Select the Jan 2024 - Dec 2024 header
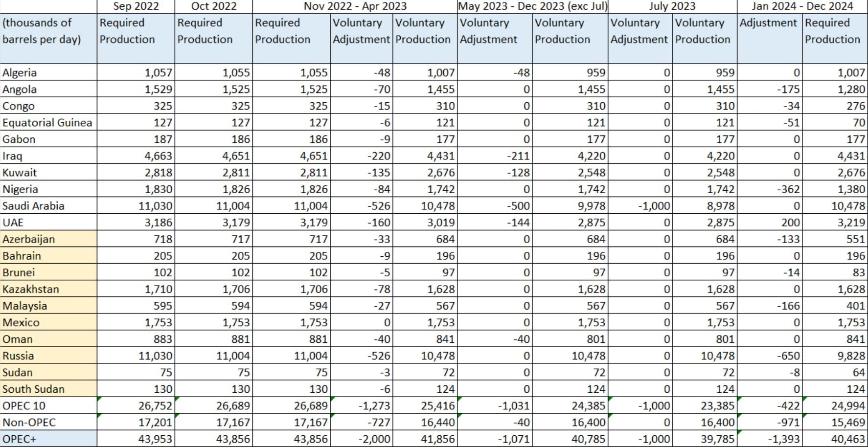 [802, 6]
